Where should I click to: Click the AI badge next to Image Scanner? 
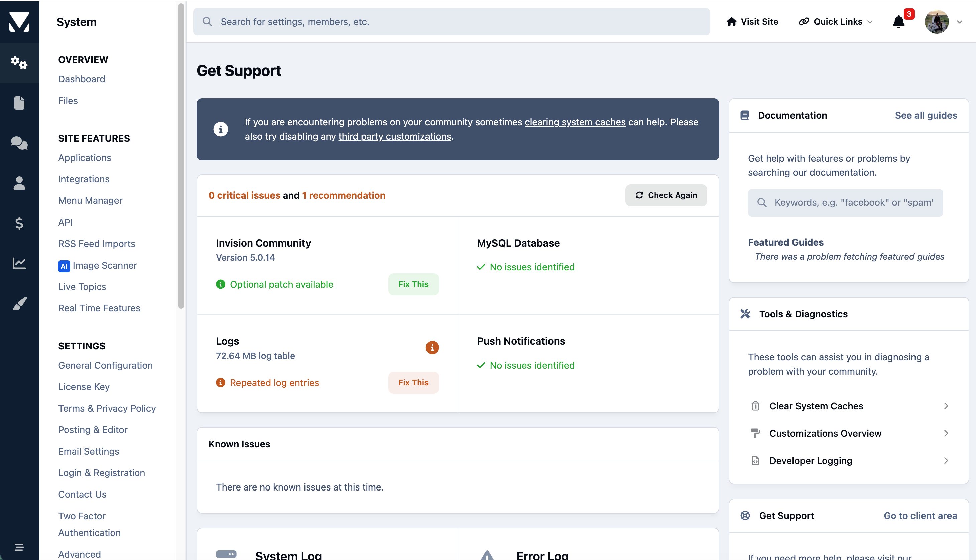[64, 266]
